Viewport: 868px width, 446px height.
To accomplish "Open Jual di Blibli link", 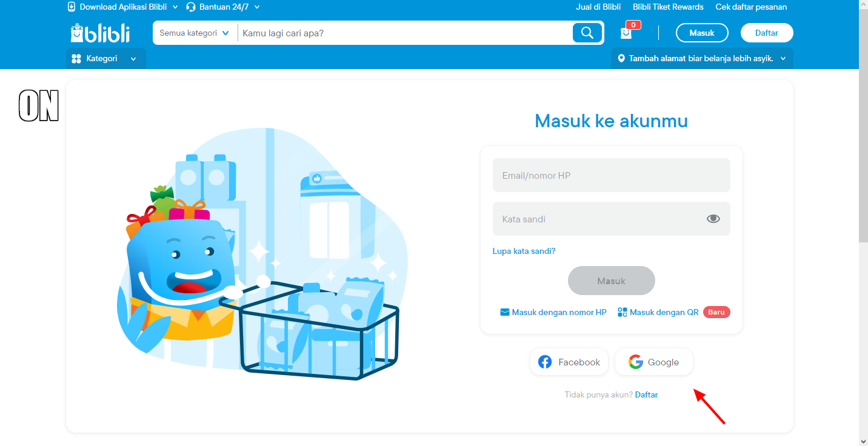I will point(598,7).
